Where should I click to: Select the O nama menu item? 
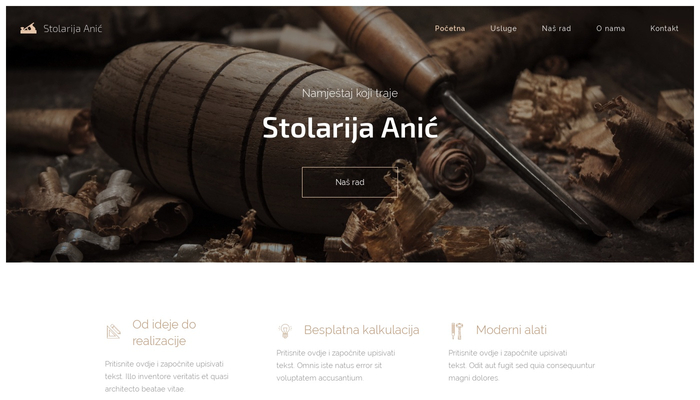tap(610, 29)
